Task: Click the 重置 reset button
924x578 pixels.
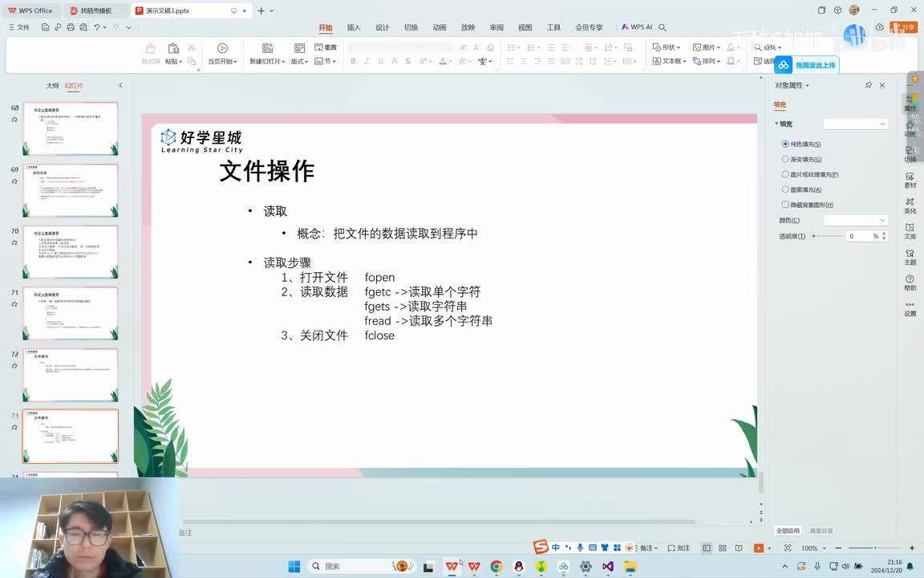Action: tap(326, 47)
